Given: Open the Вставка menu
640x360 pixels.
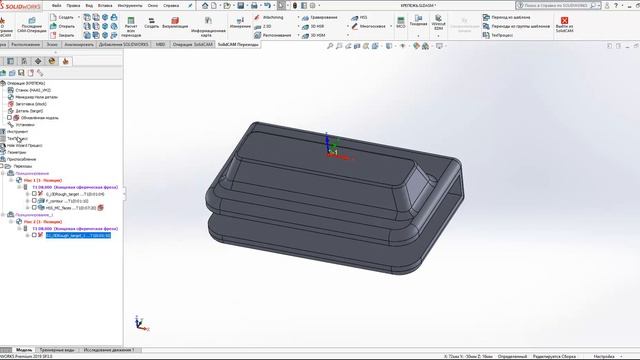Looking at the screenshot, I should coord(105,6).
